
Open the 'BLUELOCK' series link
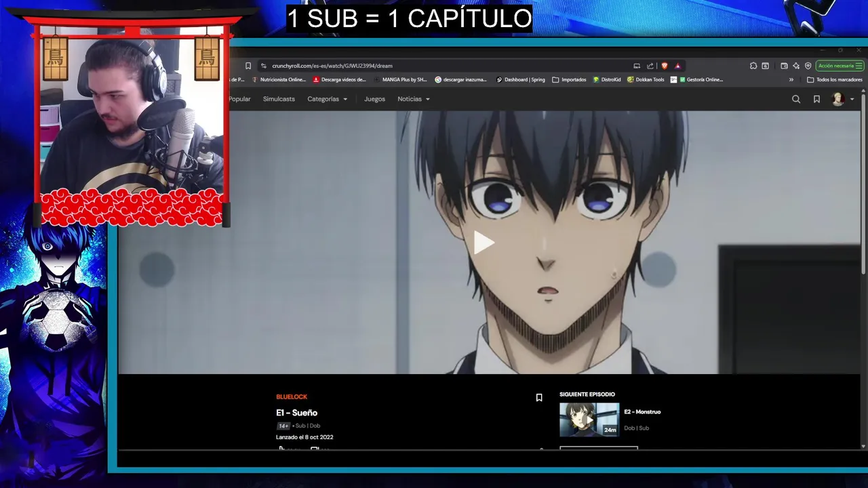tap(292, 396)
